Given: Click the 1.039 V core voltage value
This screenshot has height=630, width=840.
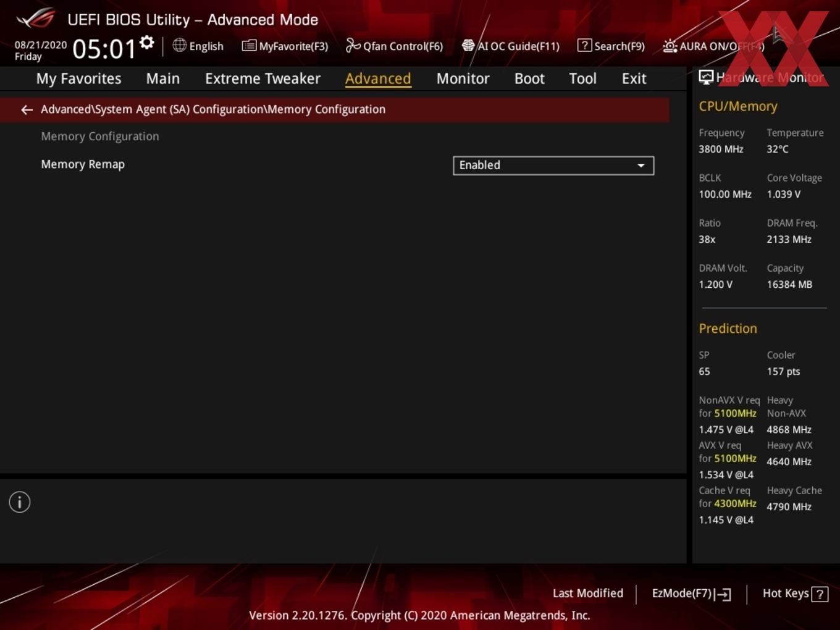Looking at the screenshot, I should coord(784,194).
